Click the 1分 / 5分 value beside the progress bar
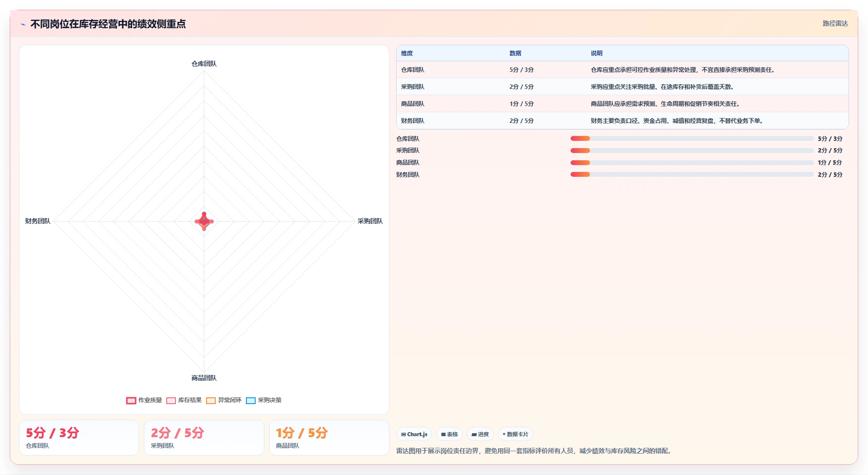The image size is (868, 475). 830,163
